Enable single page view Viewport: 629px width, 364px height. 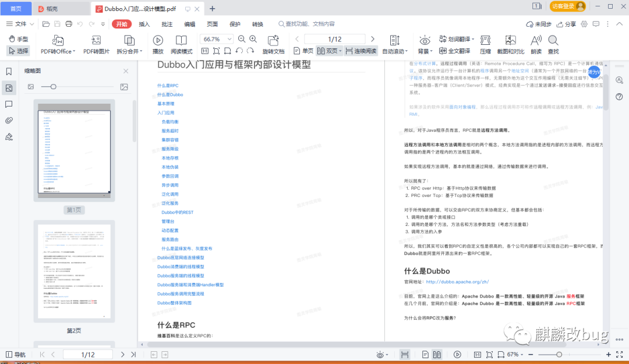pyautogui.click(x=303, y=51)
